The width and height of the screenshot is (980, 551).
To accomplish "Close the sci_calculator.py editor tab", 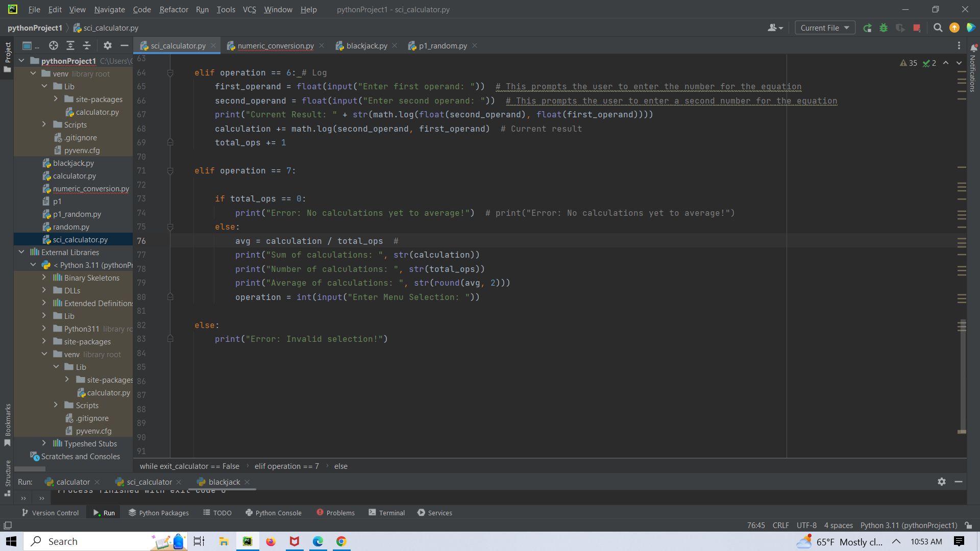I will [213, 45].
